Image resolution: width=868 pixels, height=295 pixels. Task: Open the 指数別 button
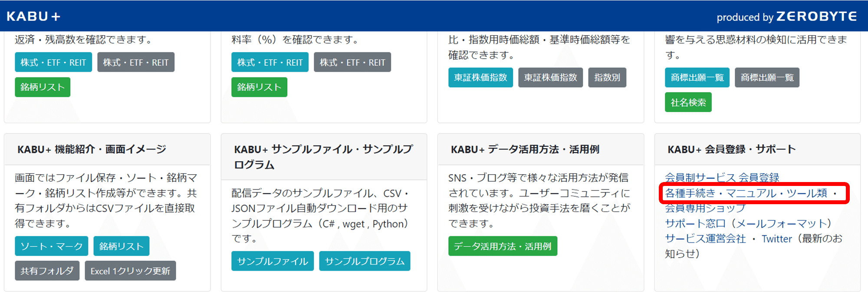(607, 77)
